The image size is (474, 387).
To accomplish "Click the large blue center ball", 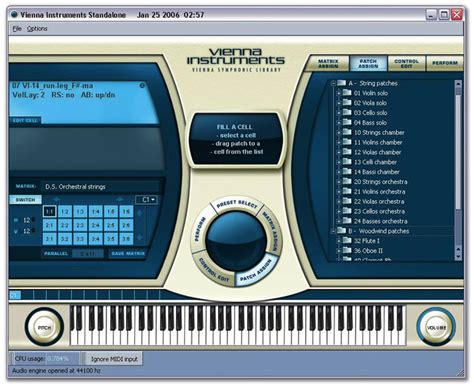I will coord(236,240).
